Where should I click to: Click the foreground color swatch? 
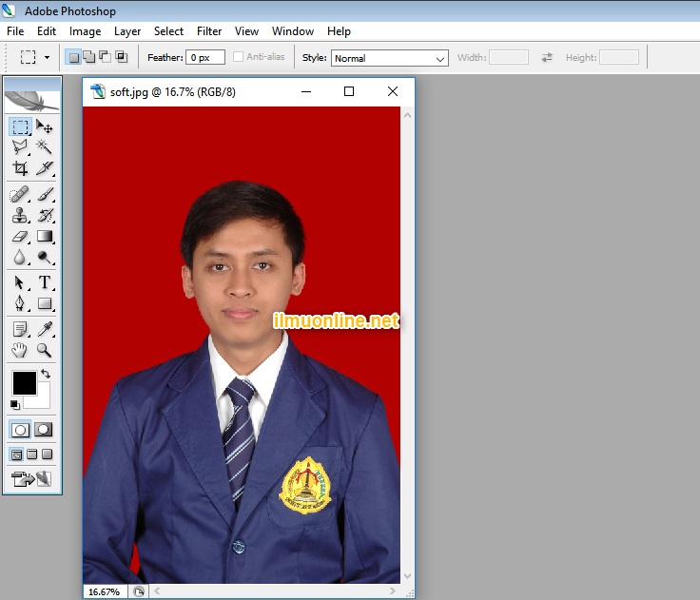coord(24,383)
